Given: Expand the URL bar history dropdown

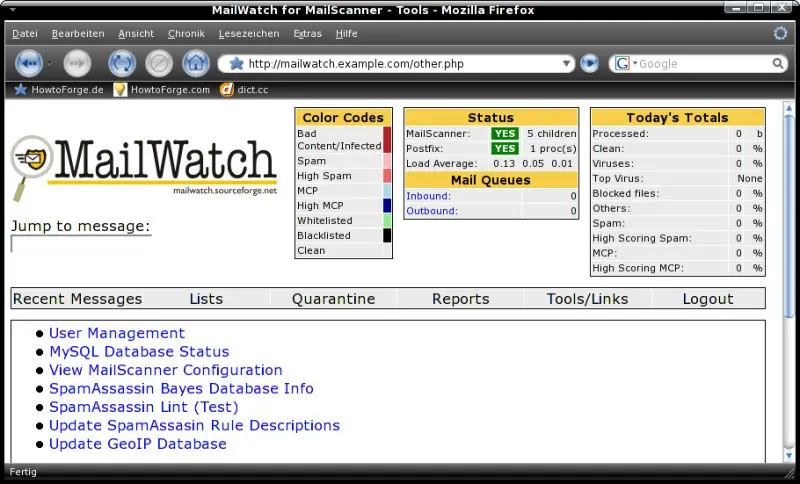Looking at the screenshot, I should click(566, 64).
